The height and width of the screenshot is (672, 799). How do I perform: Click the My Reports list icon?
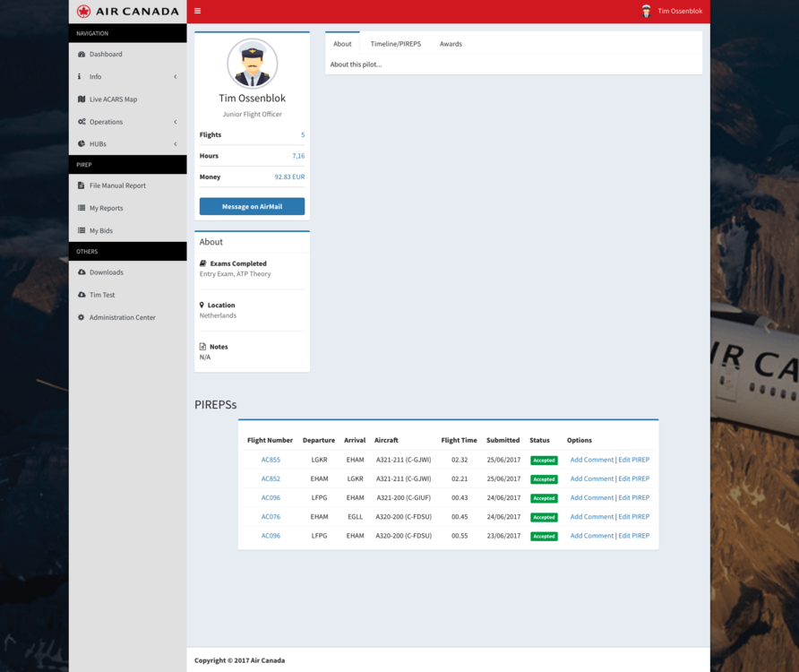coord(82,208)
